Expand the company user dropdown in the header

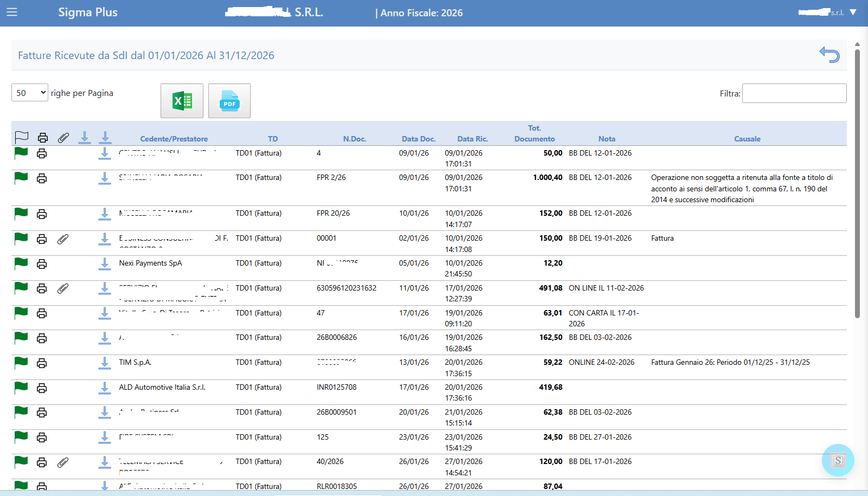(x=852, y=12)
